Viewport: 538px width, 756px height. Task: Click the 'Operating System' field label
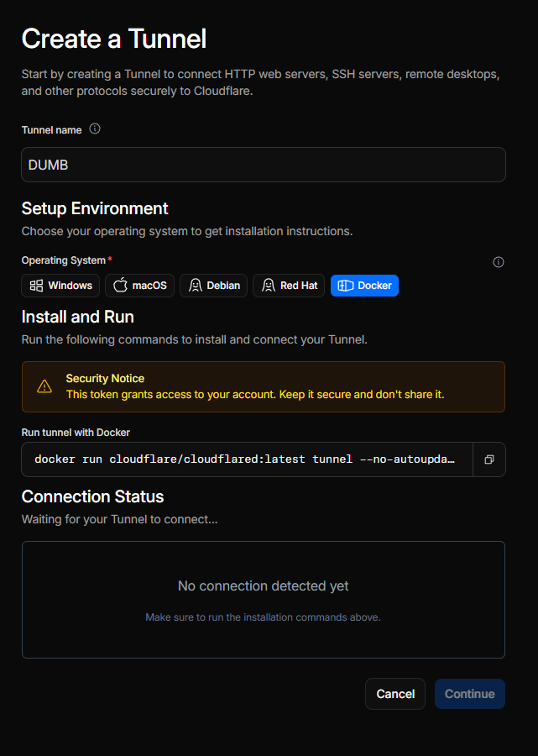(64, 260)
